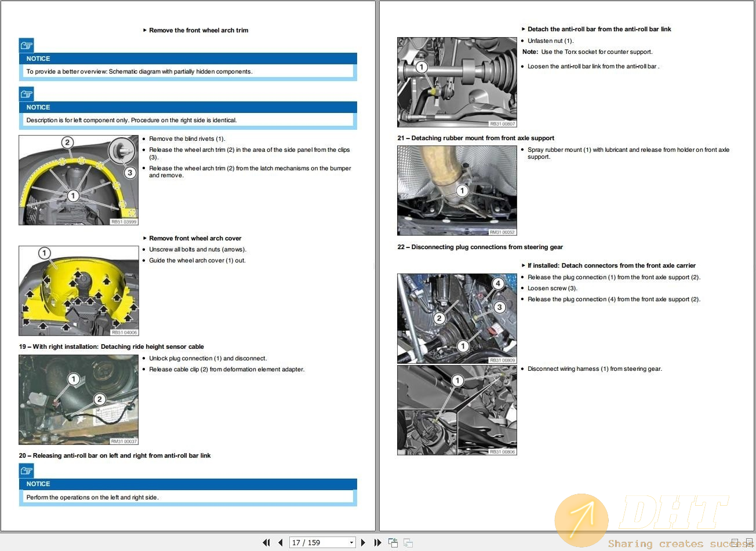Open the yellow wheel arch cover image RB51 04006
The height and width of the screenshot is (551, 756).
click(79, 291)
